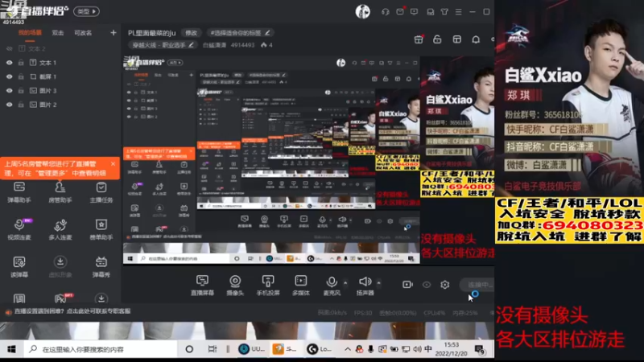Open the hamburger menu in title bar
Image resolution: width=644 pixels, height=362 pixels.
pos(458,12)
